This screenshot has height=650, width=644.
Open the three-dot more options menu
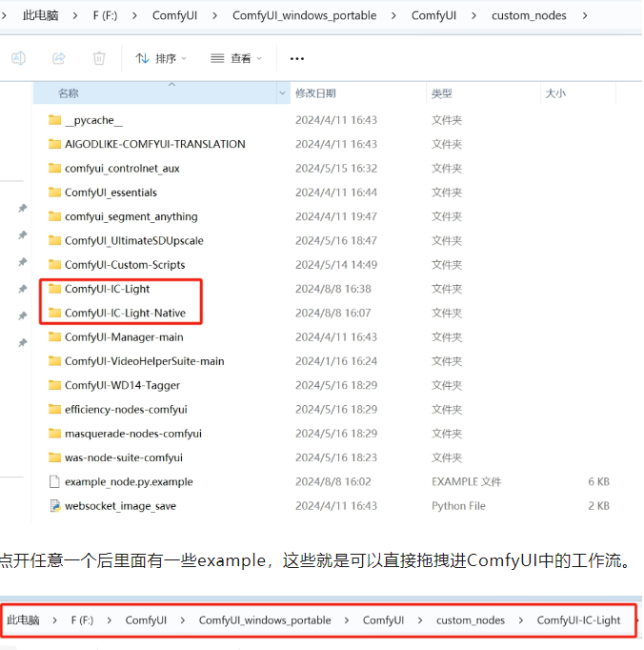pos(296,59)
